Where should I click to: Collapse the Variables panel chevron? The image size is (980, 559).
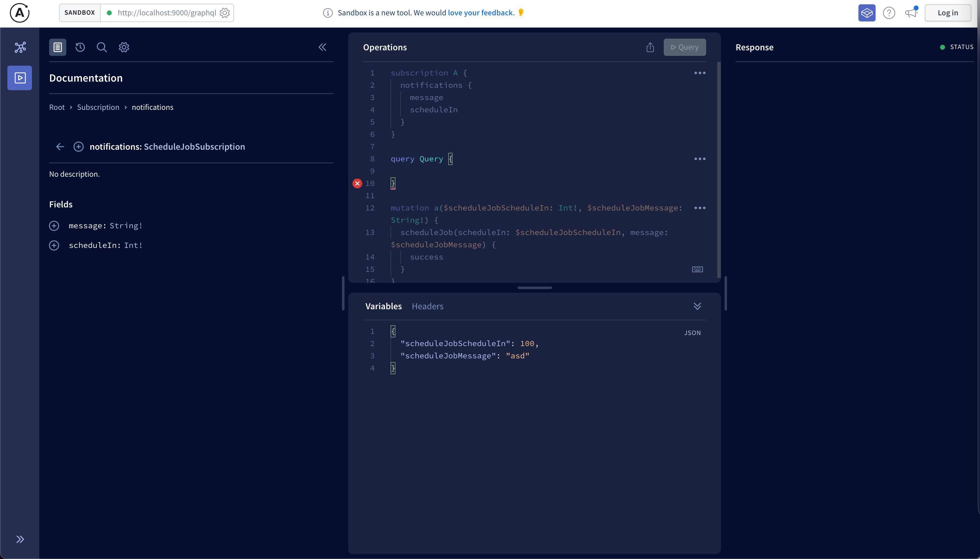tap(697, 306)
